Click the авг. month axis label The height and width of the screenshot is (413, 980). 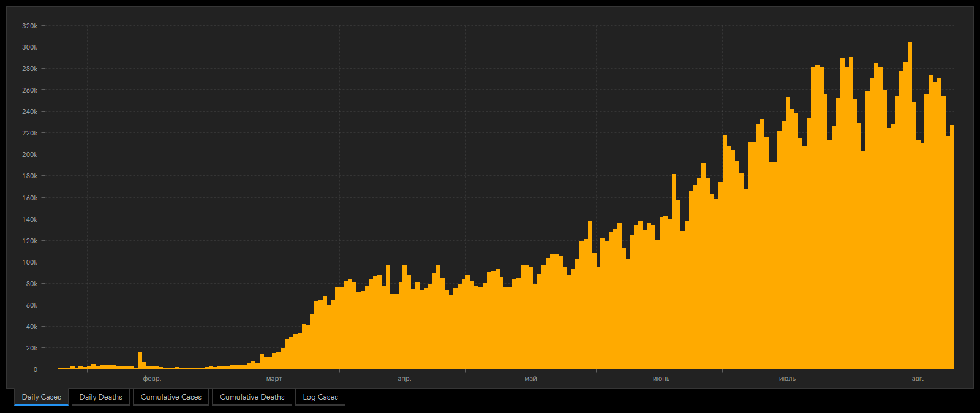[918, 379]
